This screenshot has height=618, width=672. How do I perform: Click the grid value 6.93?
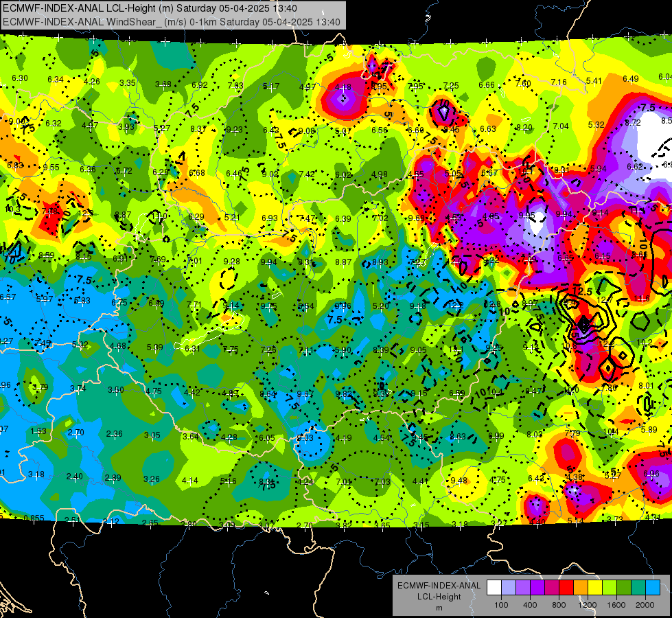(270, 218)
